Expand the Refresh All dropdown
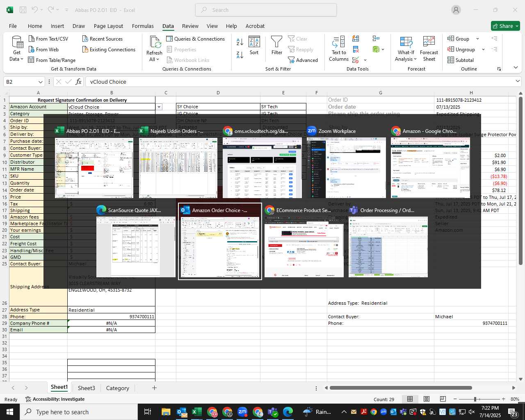525x420 pixels. 158,59
